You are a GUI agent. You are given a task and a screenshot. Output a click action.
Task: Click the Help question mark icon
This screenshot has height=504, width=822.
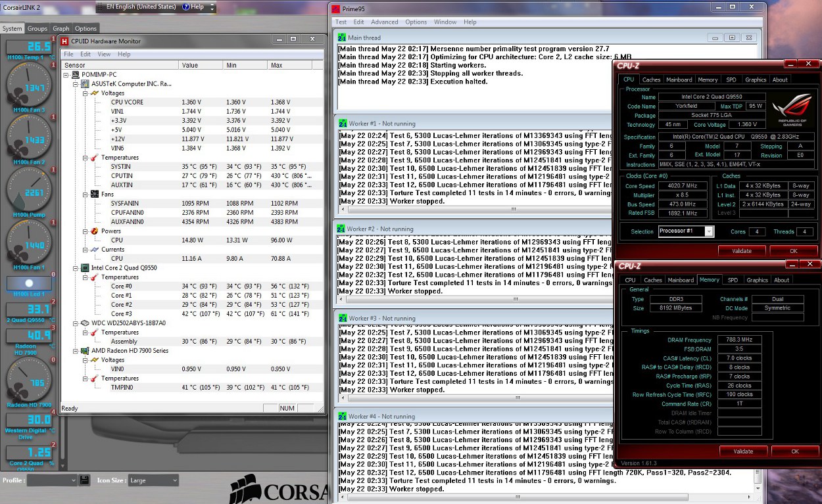click(x=185, y=7)
